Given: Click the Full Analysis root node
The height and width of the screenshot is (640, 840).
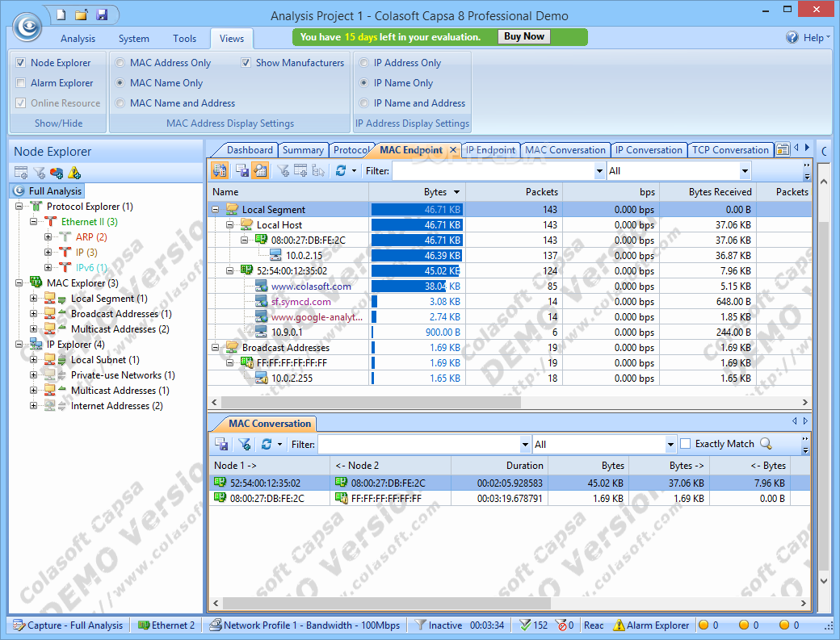Looking at the screenshot, I should point(48,191).
